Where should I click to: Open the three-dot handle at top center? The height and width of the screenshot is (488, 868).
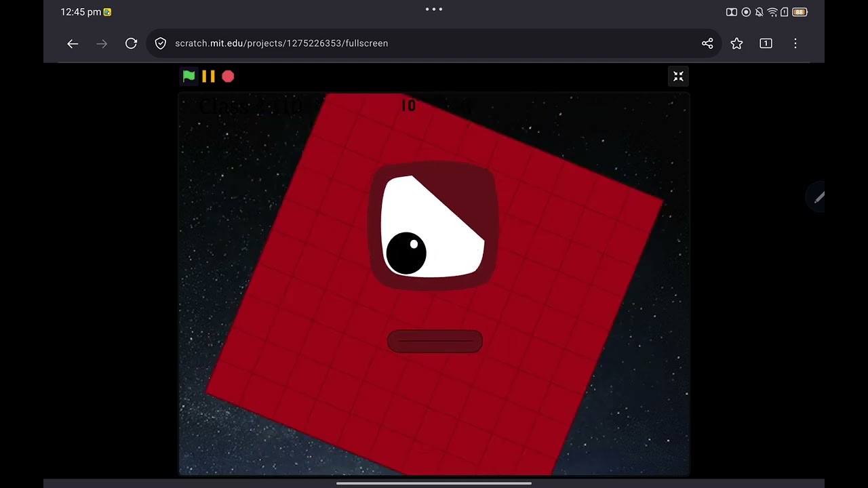point(434,9)
